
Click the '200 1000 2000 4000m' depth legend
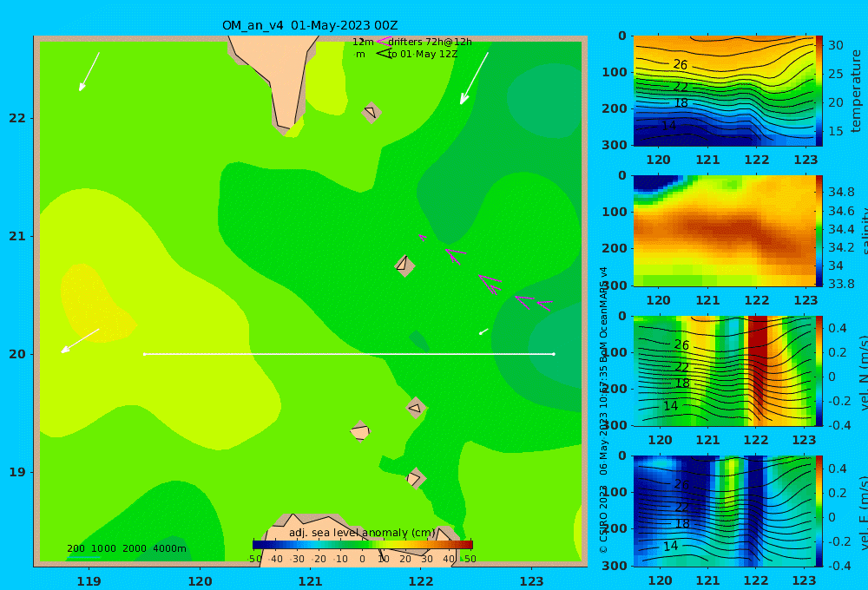pyautogui.click(x=127, y=548)
